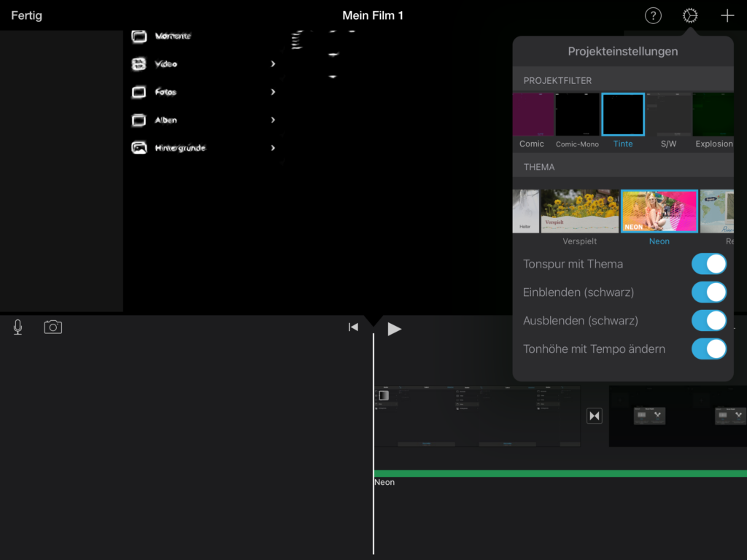
Task: Choose the Verspielt theme thumbnail
Action: [579, 211]
